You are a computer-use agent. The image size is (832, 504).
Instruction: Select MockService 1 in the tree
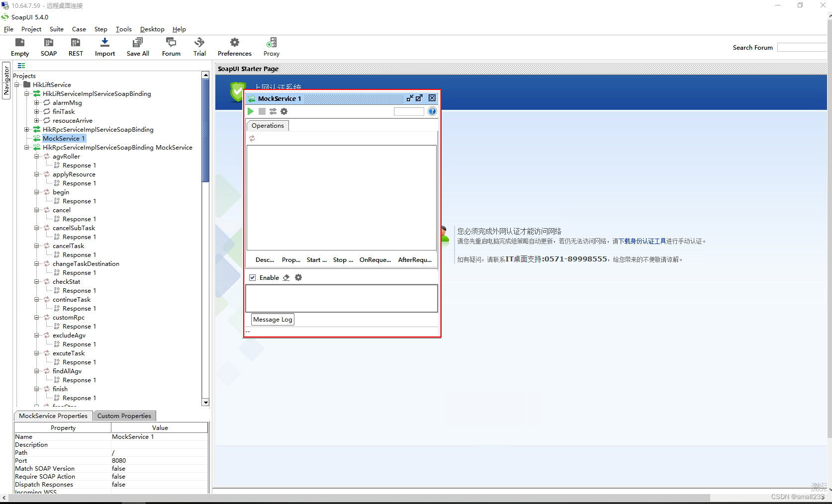(64, 138)
